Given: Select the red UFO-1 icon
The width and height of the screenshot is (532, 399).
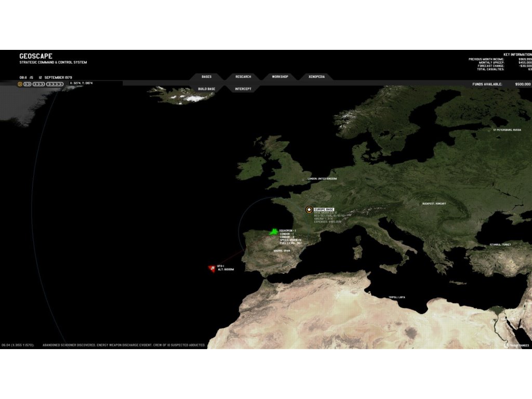Looking at the screenshot, I should [x=212, y=269].
